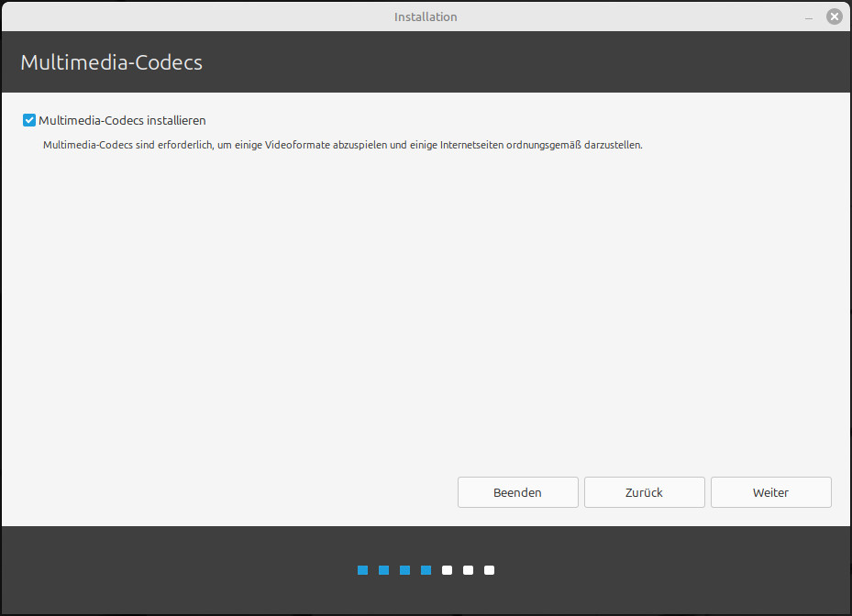Click the Multimedia-Codecs page heading
The image size is (852, 616).
pyautogui.click(x=111, y=62)
